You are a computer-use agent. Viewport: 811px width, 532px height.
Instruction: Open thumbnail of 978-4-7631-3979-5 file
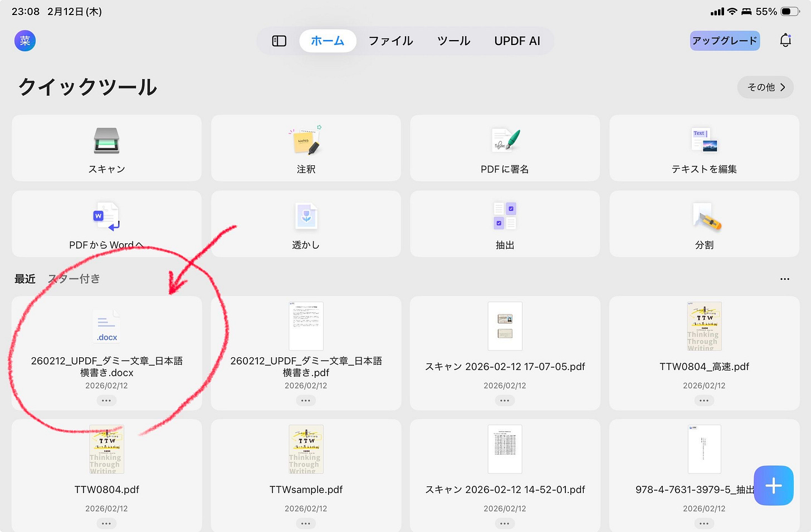coord(704,449)
